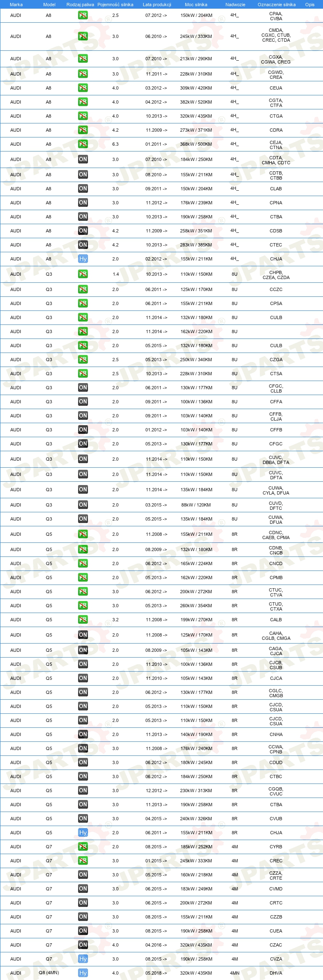Click the CMDA, CGXC, CTUB engine codes cell
This screenshot has height=980, width=323.
pyautogui.click(x=276, y=35)
